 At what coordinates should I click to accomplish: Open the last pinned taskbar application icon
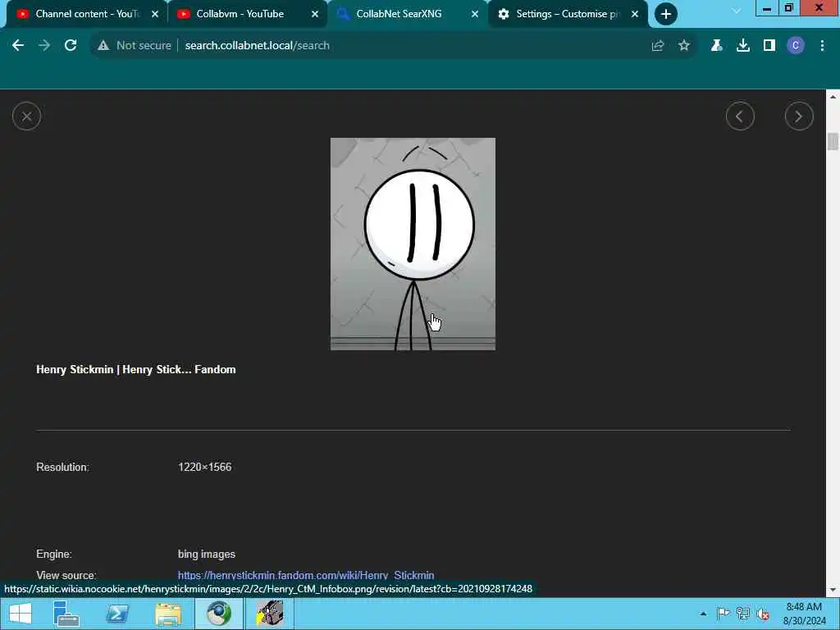pos(269,614)
